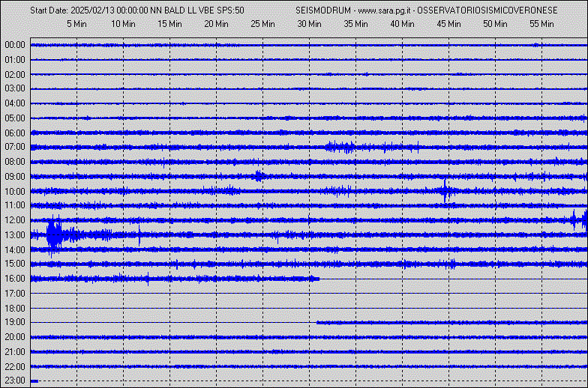The image size is (588, 388).
Task: Click the 05:00 hour label
Action: click(15, 118)
